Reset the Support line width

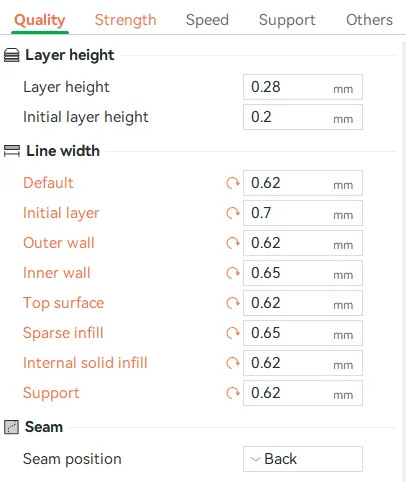(233, 393)
